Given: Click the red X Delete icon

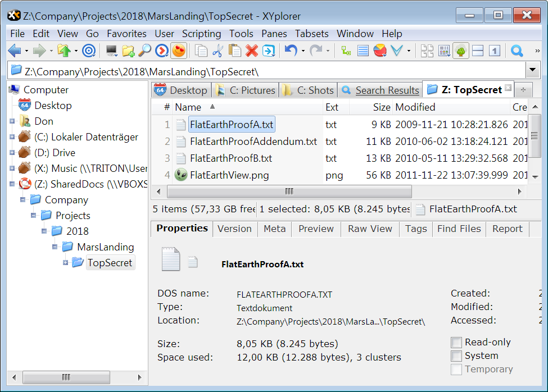Looking at the screenshot, I should (x=252, y=52).
